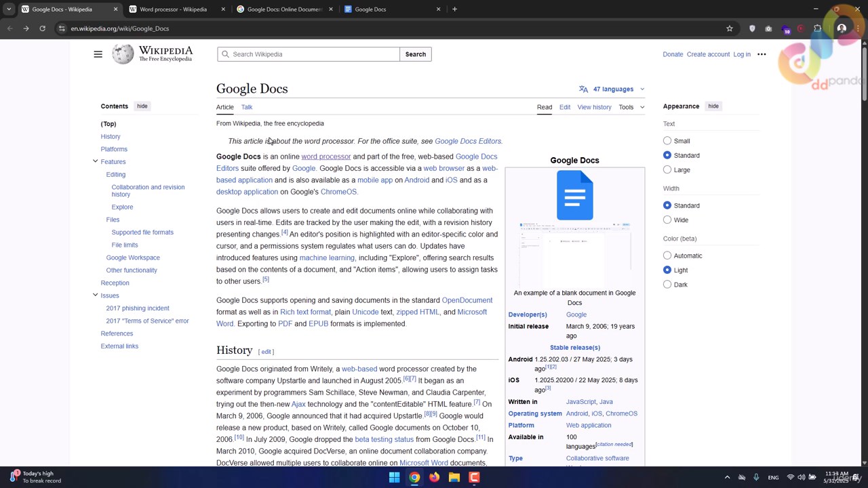This screenshot has width=868, height=488.
Task: Click the Google Docs blue document logo
Action: pyautogui.click(x=574, y=195)
